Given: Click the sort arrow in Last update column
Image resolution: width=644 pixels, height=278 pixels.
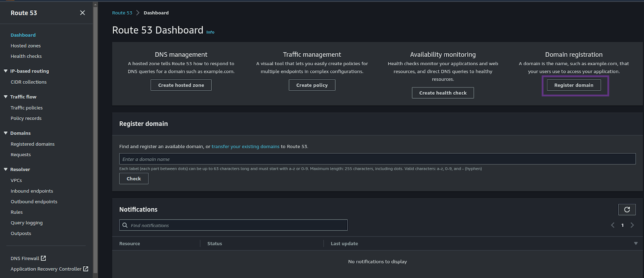Looking at the screenshot, I should pyautogui.click(x=636, y=243).
